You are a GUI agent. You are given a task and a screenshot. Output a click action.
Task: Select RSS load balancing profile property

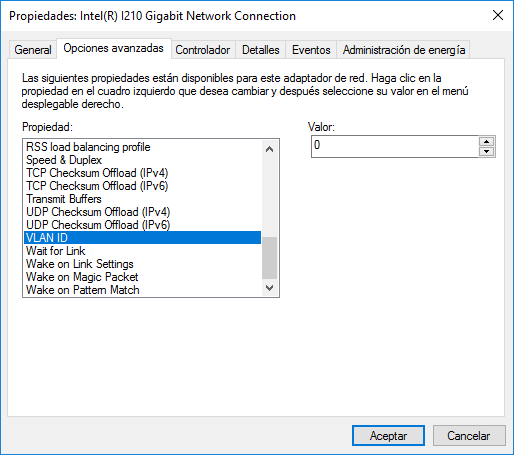[143, 147]
